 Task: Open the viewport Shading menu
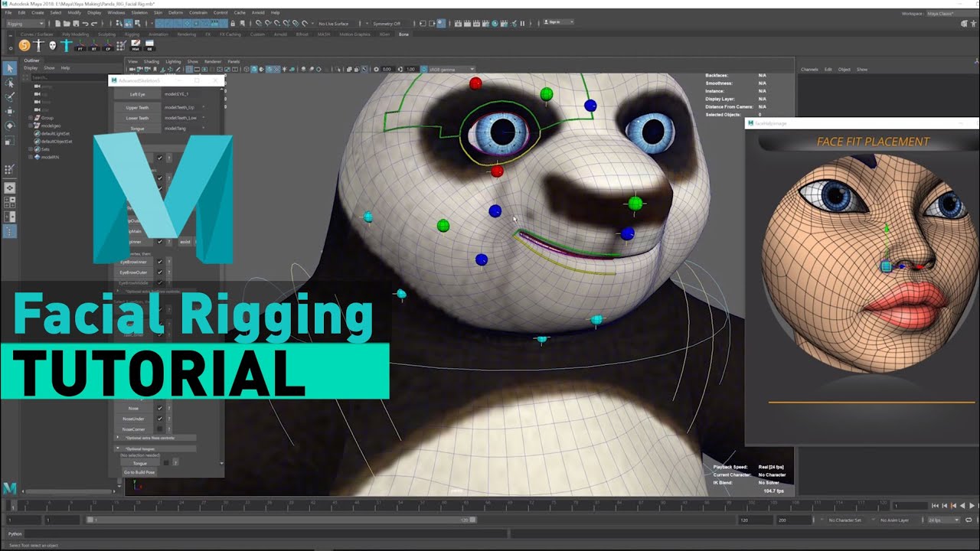(152, 61)
